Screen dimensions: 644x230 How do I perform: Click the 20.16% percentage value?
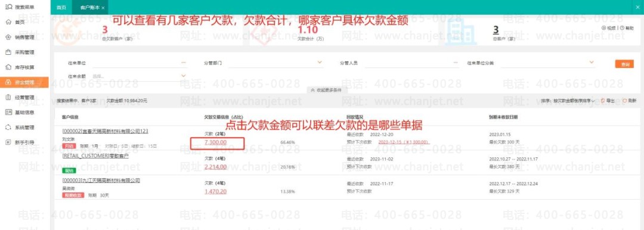coord(287,167)
